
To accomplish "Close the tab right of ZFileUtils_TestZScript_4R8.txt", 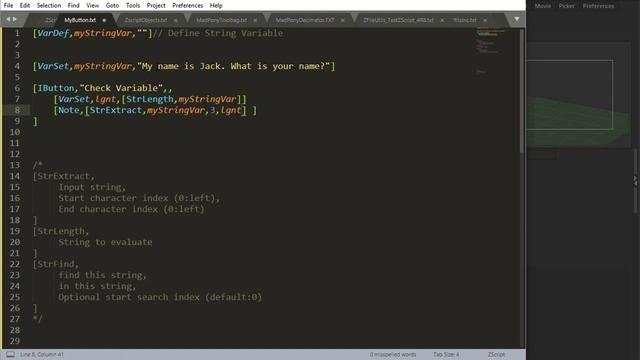I will pyautogui.click(x=485, y=20).
